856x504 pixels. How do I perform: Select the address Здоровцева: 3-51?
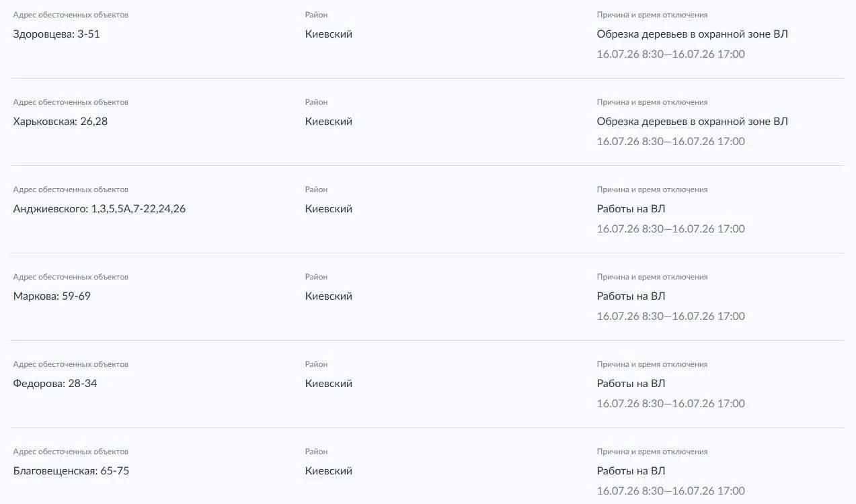pos(56,34)
